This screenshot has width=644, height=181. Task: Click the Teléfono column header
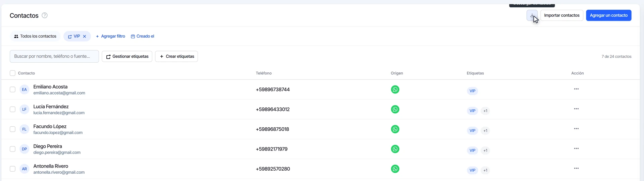point(264,73)
